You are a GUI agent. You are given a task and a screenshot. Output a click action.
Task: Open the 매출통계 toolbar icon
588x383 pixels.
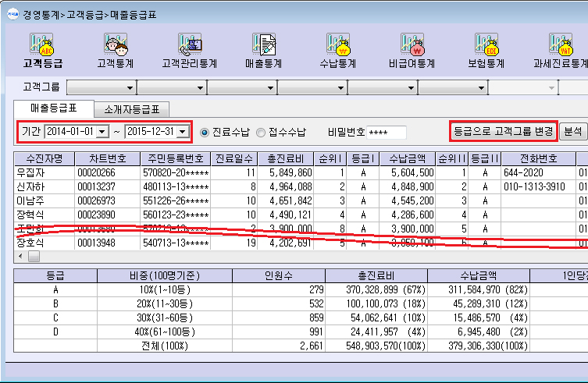(263, 51)
